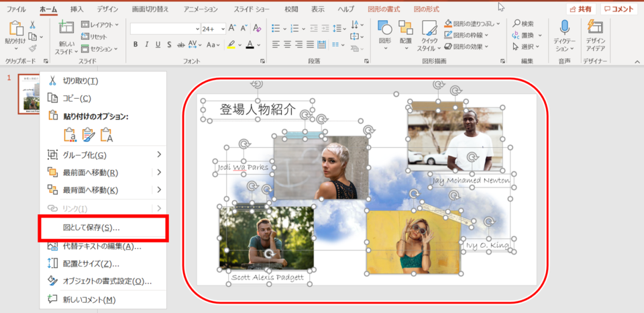Click the Paste clipboard icon in ribbon
Viewport: 644px width, 313px height.
[x=15, y=28]
